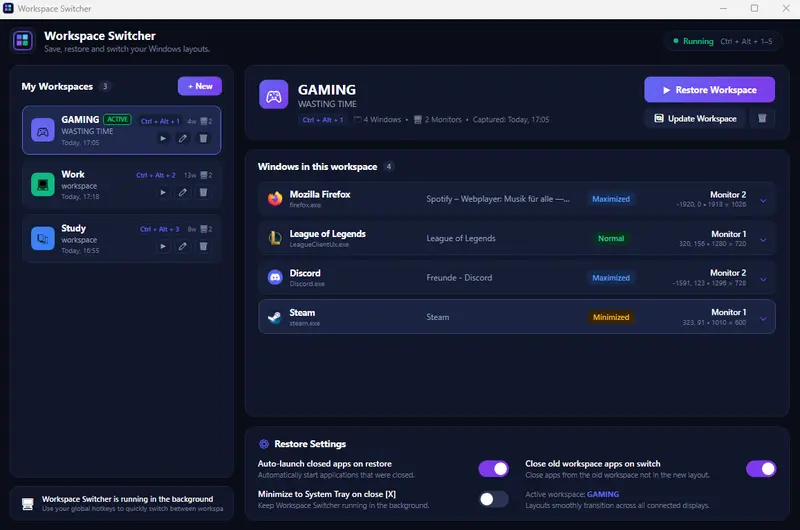The width and height of the screenshot is (800, 530).
Task: Run the Work workspace play icon
Action: coord(163,192)
